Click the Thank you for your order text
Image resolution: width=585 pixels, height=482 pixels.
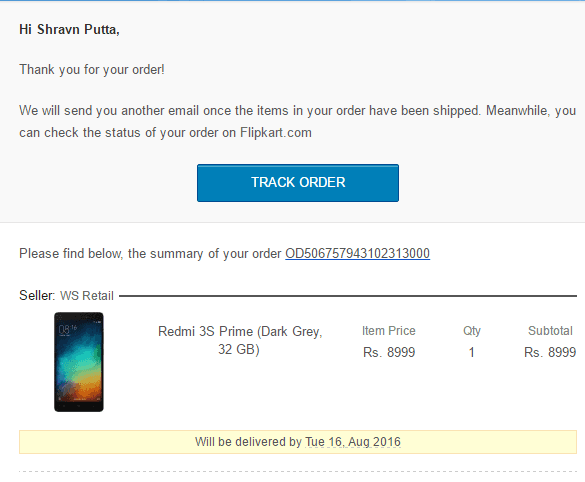point(92,70)
